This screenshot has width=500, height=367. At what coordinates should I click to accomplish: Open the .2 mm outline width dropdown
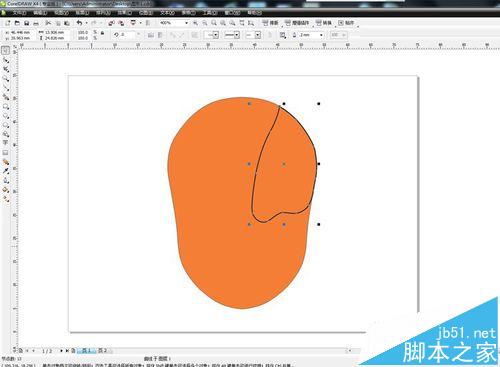[321, 35]
